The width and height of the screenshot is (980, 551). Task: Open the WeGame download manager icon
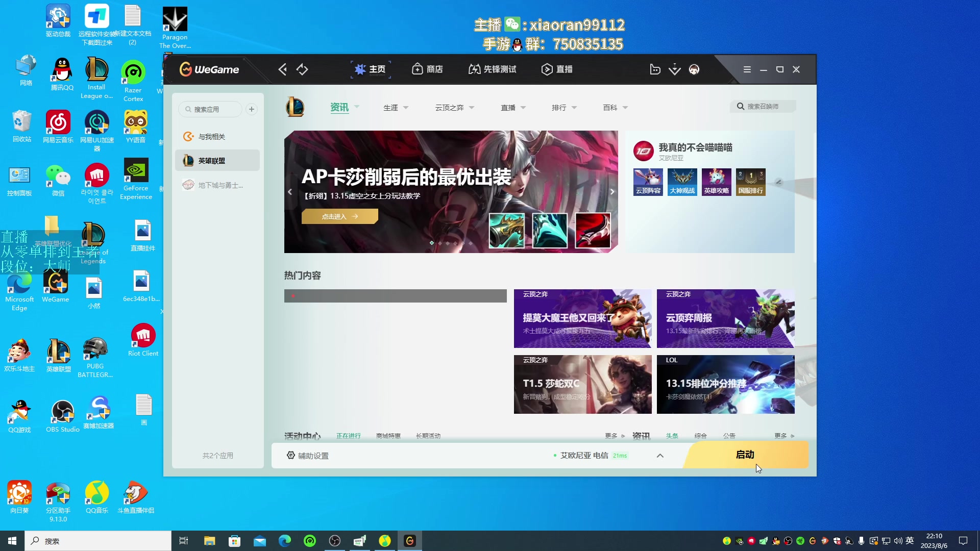point(674,69)
